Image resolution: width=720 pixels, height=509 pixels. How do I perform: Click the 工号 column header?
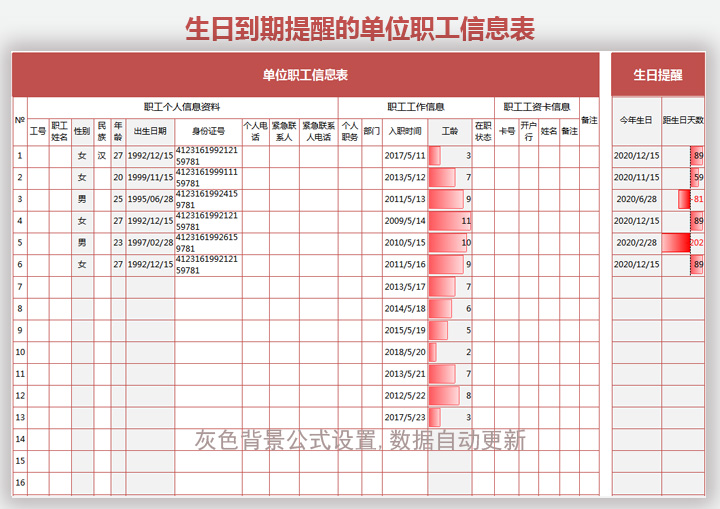pyautogui.click(x=38, y=131)
